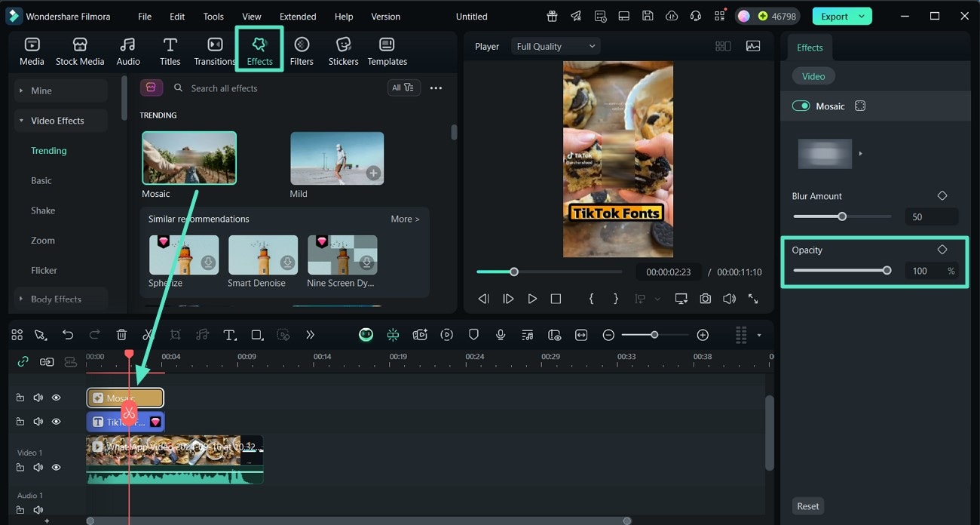The image size is (980, 525).
Task: Open the Extended menu
Action: tap(298, 17)
